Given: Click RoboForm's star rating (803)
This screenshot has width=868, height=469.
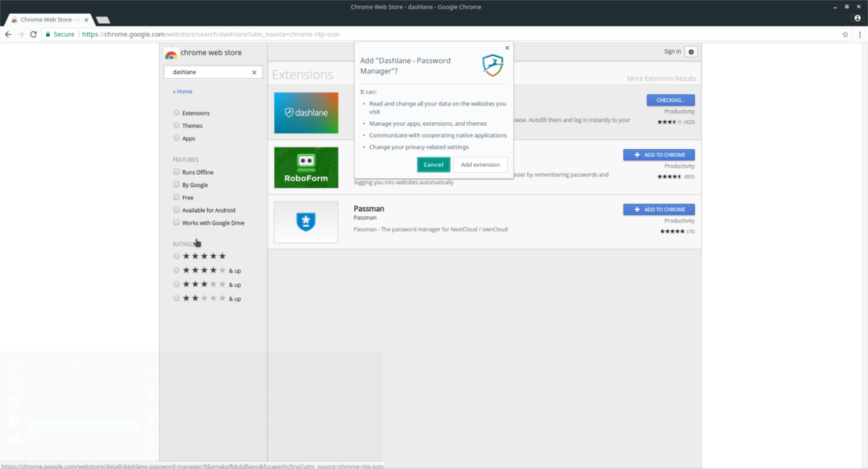Looking at the screenshot, I should 670,176.
